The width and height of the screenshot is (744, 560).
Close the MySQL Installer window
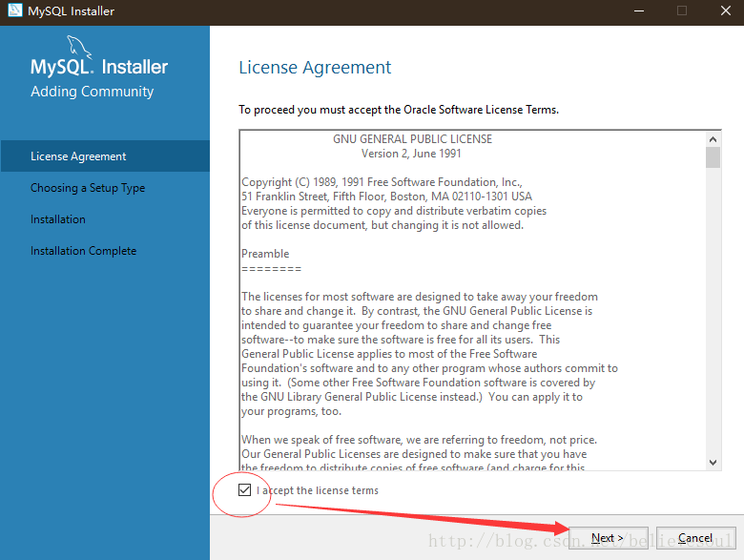pyautogui.click(x=726, y=10)
